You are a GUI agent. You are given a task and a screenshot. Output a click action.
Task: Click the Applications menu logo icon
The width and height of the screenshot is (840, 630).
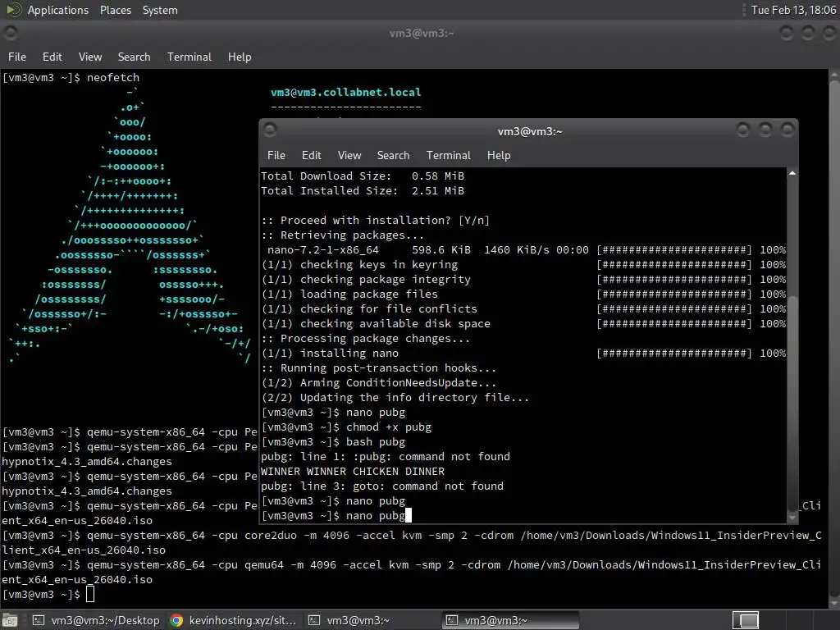pos(14,10)
